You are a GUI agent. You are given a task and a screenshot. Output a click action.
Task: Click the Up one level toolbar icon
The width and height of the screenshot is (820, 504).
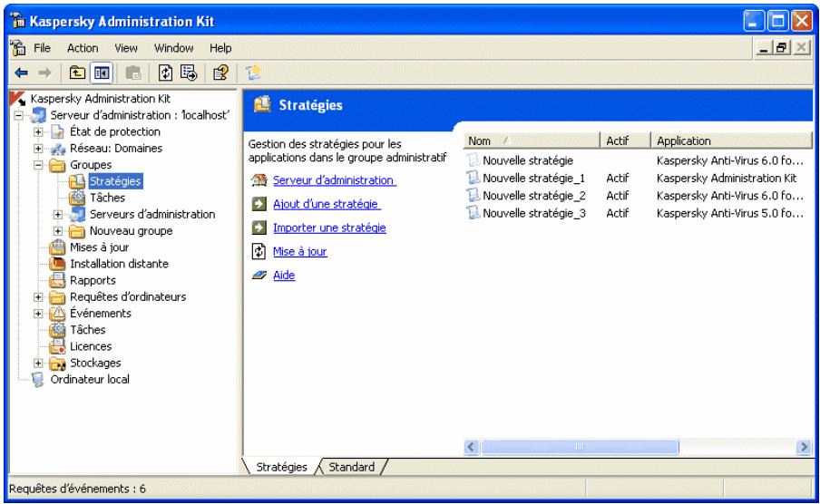click(77, 73)
